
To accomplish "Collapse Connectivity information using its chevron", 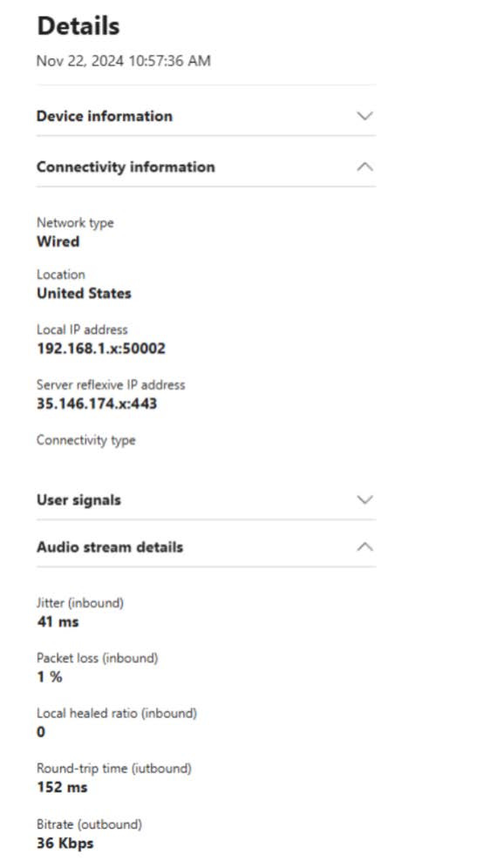I will (x=364, y=166).
